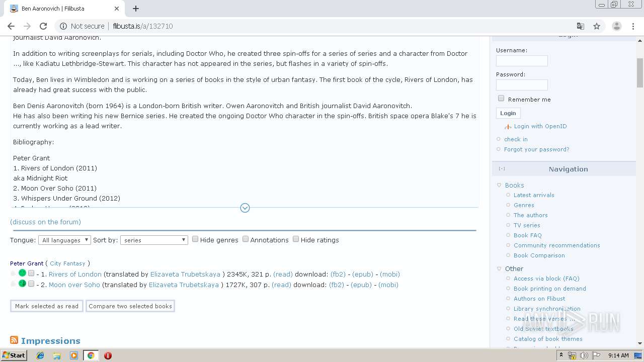The height and width of the screenshot is (362, 644).
Task: Enable the Remember me checkbox
Action: tap(501, 99)
